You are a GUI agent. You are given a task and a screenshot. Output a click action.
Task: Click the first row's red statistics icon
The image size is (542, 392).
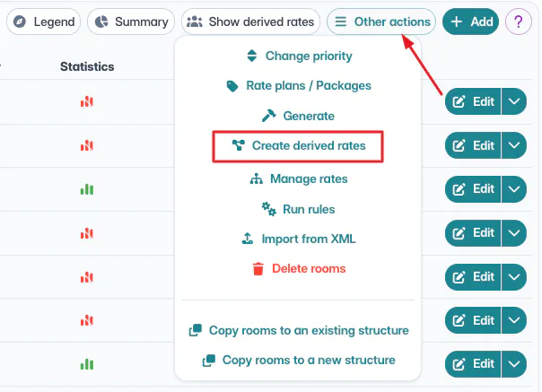(87, 101)
